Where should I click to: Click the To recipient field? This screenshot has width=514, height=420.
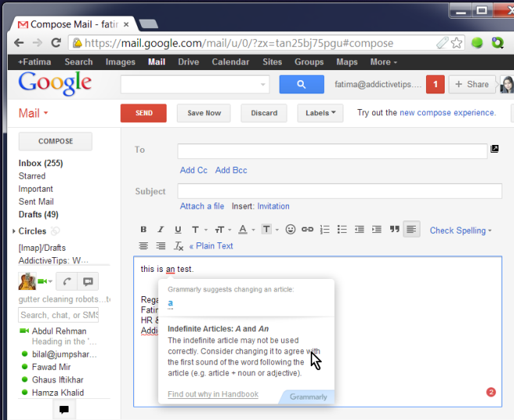coord(332,151)
